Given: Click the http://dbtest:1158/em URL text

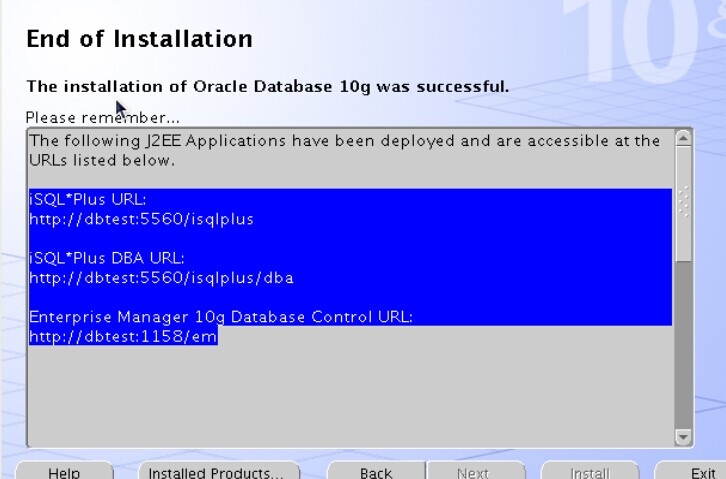Looking at the screenshot, I should pos(123,336).
